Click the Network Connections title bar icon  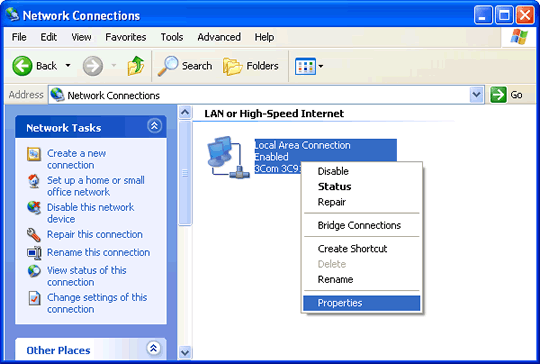point(13,14)
